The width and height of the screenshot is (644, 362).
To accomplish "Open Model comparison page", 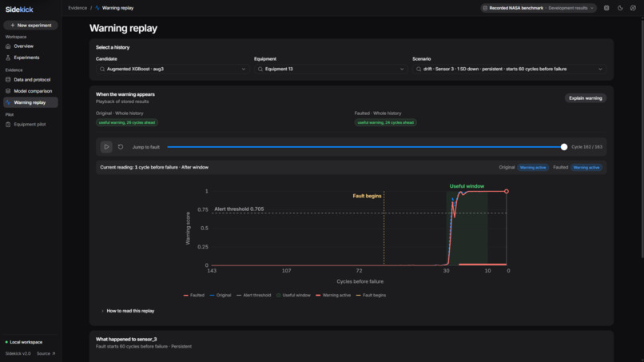I will point(33,91).
